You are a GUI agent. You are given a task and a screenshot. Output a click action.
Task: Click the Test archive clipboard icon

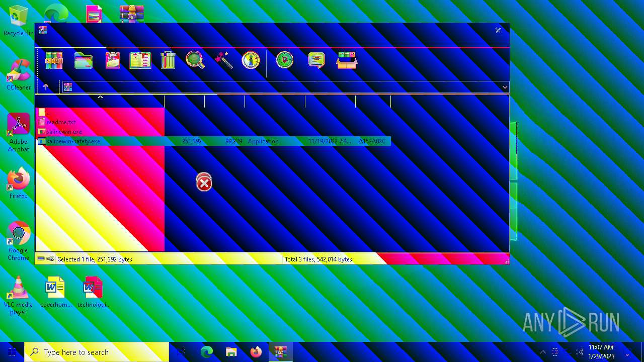tap(113, 60)
